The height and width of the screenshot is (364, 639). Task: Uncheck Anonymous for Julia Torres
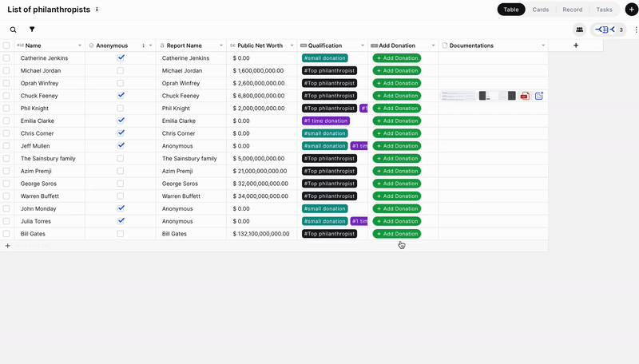[121, 220]
